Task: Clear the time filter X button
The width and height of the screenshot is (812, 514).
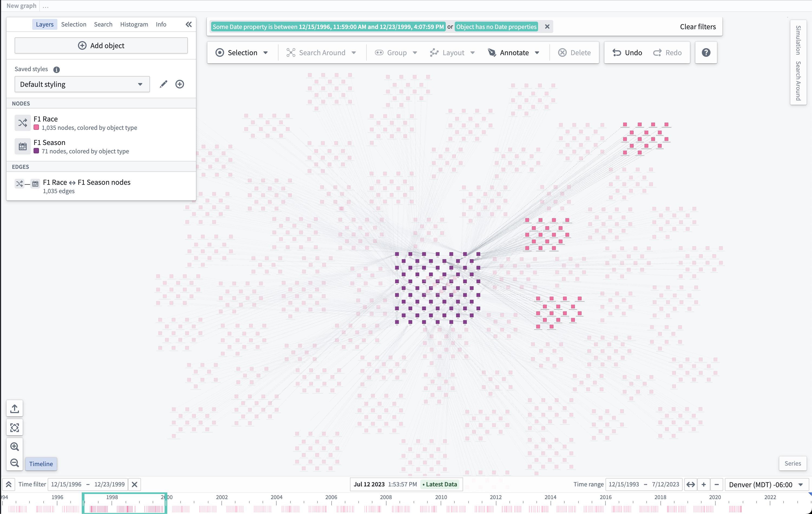Action: (134, 484)
